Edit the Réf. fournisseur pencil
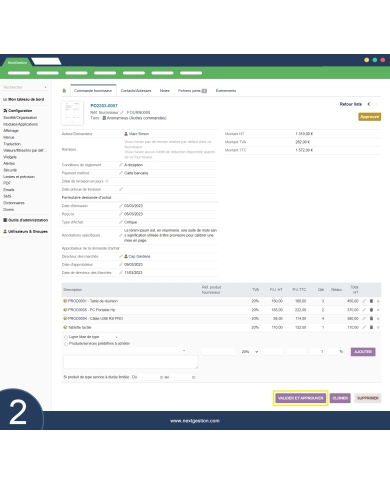This screenshot has width=390, height=484. pos(122,113)
